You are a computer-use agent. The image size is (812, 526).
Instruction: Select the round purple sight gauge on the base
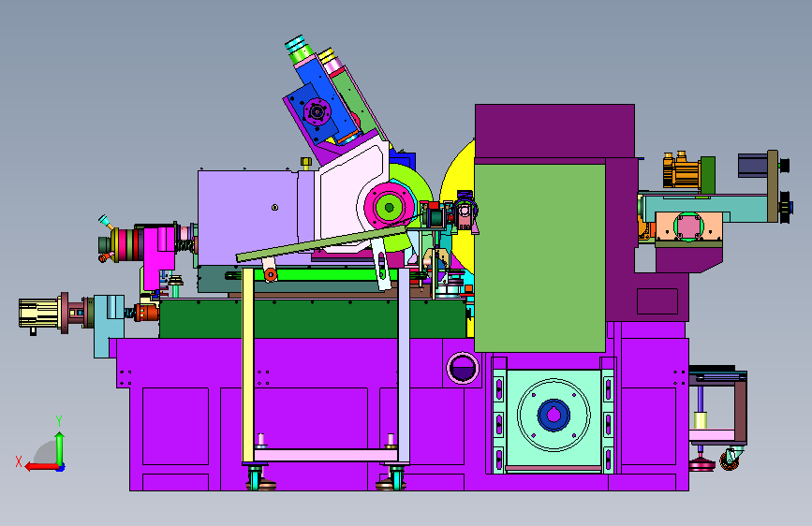click(x=463, y=368)
